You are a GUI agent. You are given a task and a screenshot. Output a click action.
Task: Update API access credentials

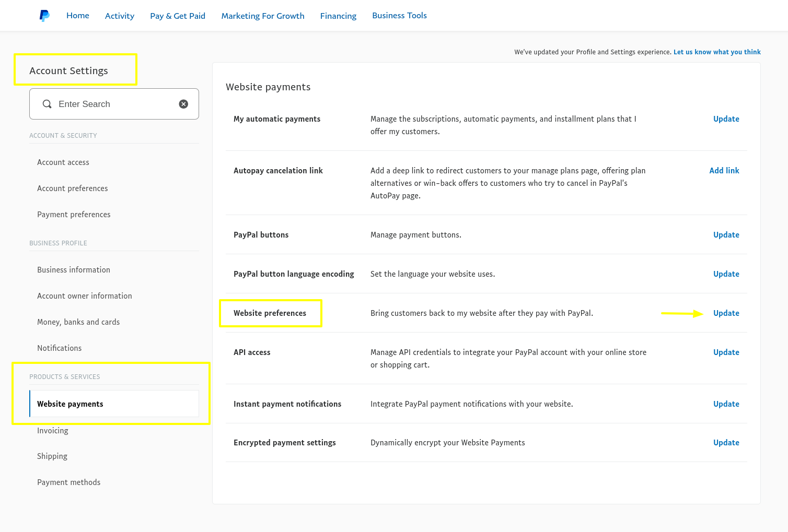tap(726, 352)
